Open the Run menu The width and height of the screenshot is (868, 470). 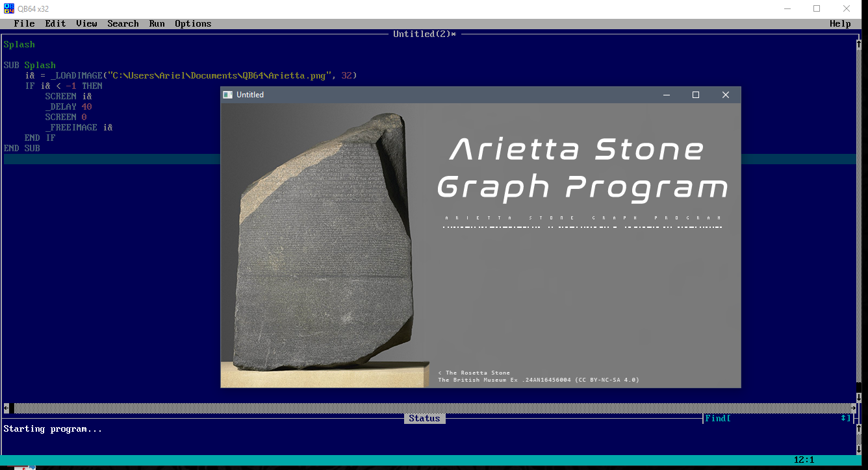[157, 23]
